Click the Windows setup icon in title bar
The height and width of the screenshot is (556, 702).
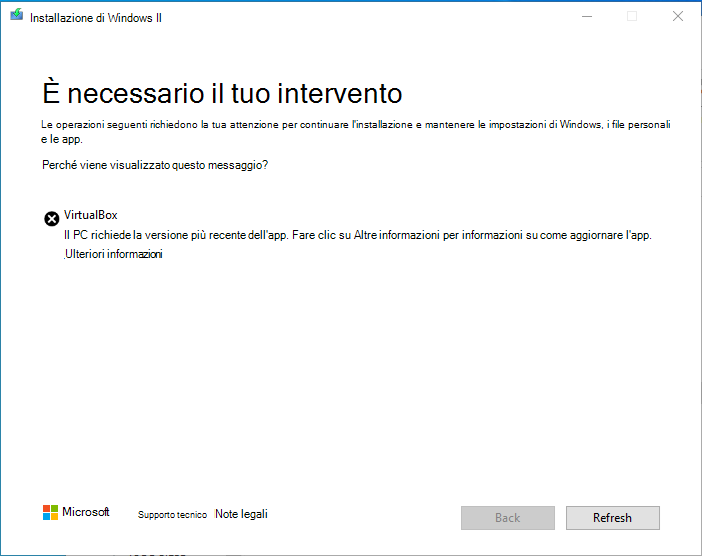pos(17,15)
